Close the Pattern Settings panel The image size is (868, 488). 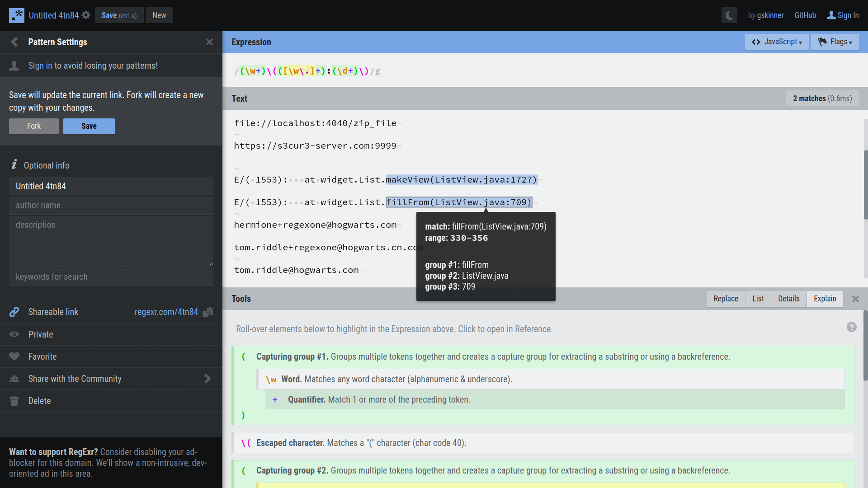209,42
